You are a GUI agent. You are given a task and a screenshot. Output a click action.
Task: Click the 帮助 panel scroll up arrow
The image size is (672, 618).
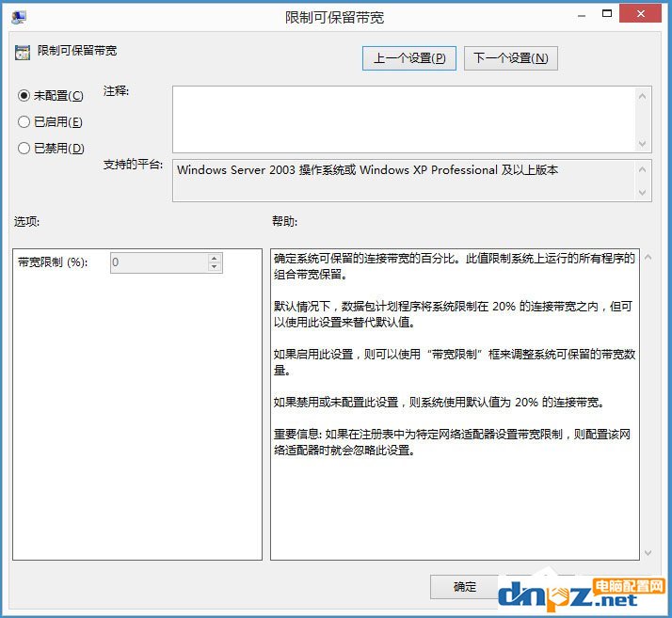[x=648, y=257]
